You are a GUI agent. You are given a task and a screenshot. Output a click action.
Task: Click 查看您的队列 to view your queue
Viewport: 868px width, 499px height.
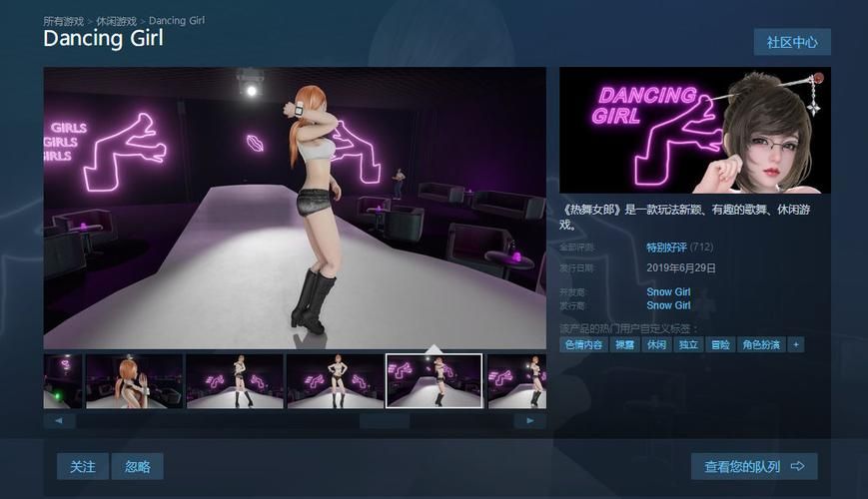pos(754,466)
